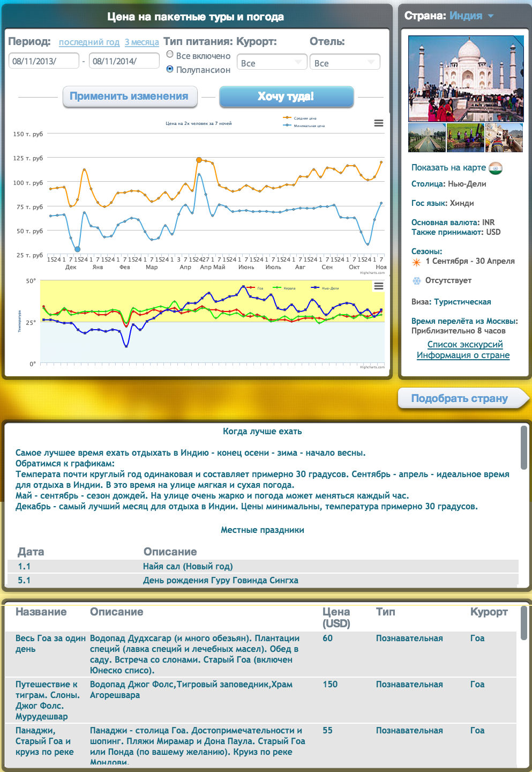Open the temperature chart hamburger menu
Viewport: 532px width, 772px height.
(x=379, y=286)
